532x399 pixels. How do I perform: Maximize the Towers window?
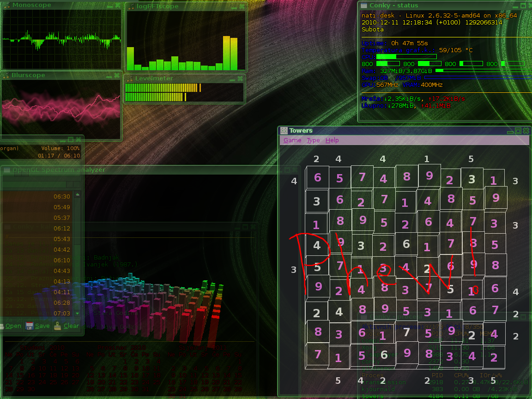[x=518, y=131]
